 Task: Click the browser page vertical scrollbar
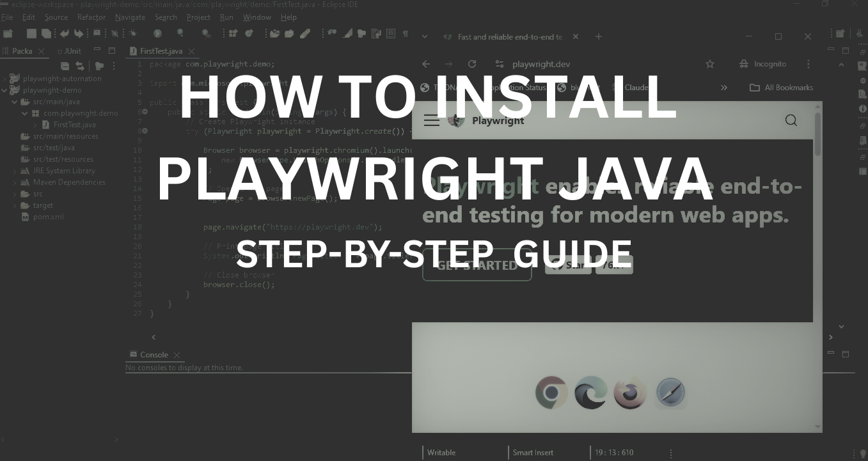click(x=817, y=134)
